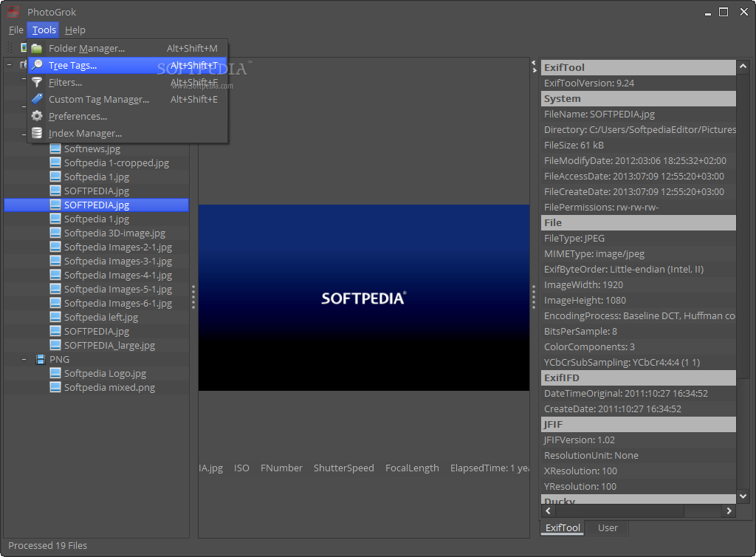The height and width of the screenshot is (557, 756).
Task: Click the database icon beside Index Manager
Action: pos(37,133)
